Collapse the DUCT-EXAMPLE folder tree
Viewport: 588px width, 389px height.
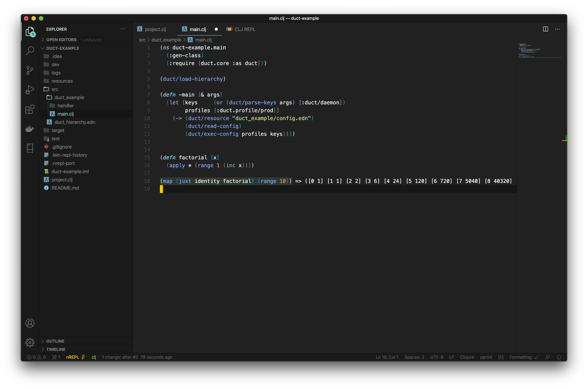pos(62,48)
